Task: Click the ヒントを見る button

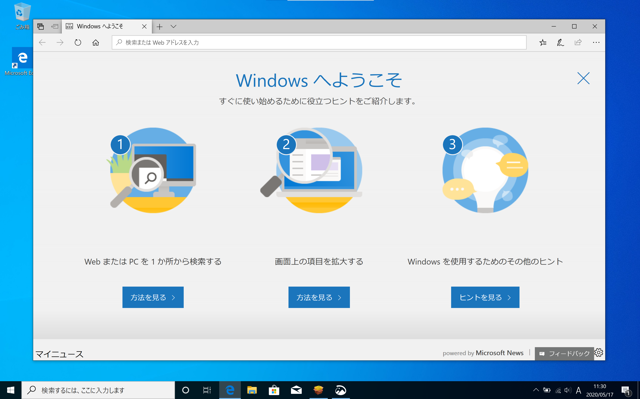Action: pos(485,297)
